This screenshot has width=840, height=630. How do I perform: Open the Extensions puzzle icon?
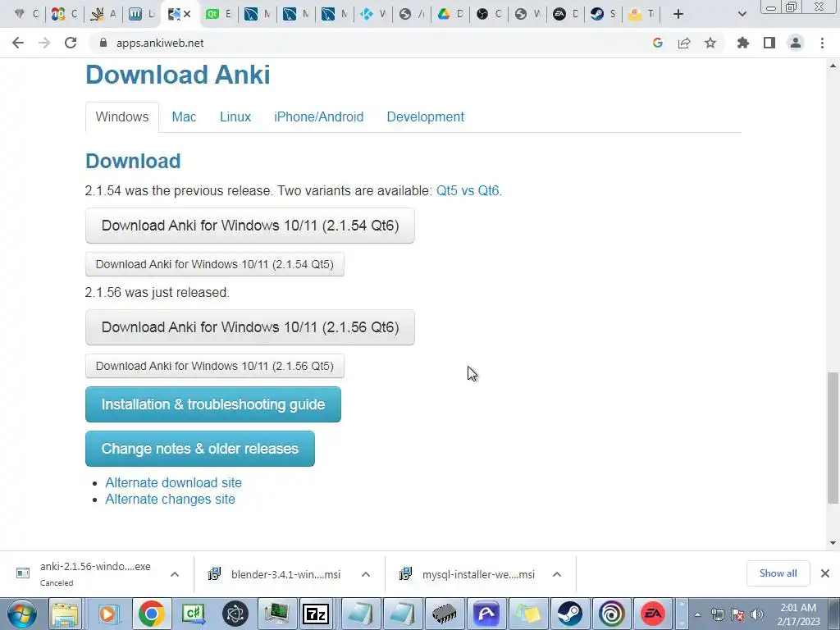click(x=743, y=43)
